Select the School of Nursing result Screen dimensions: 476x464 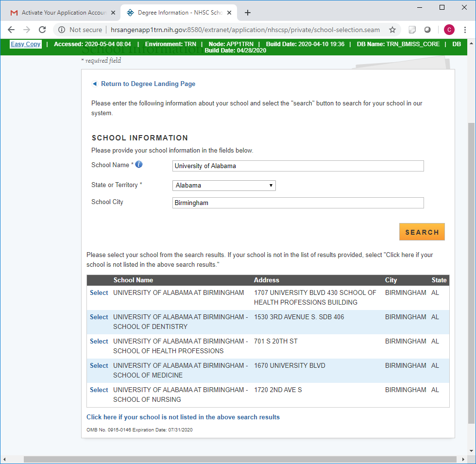coord(99,390)
